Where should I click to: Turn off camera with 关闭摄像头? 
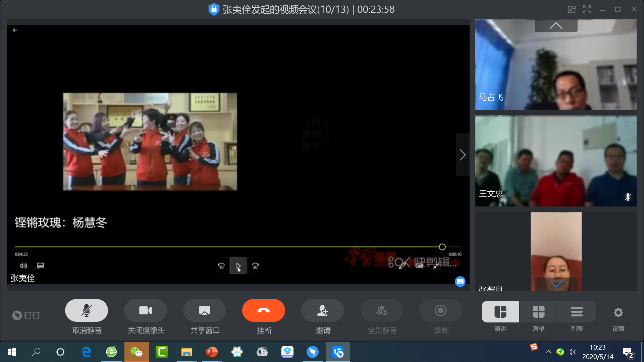click(146, 310)
